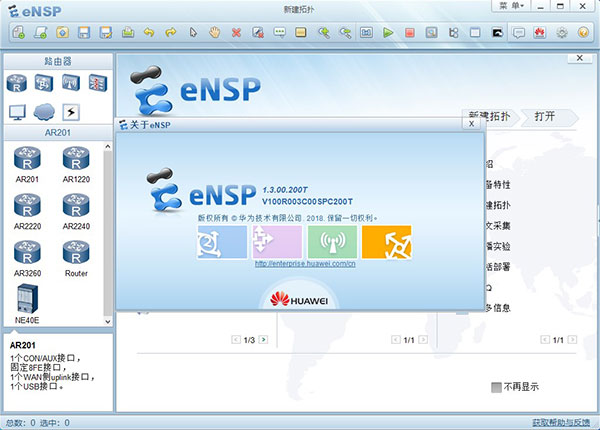
Task: Click the green wireless antenna tile
Action: (x=332, y=242)
